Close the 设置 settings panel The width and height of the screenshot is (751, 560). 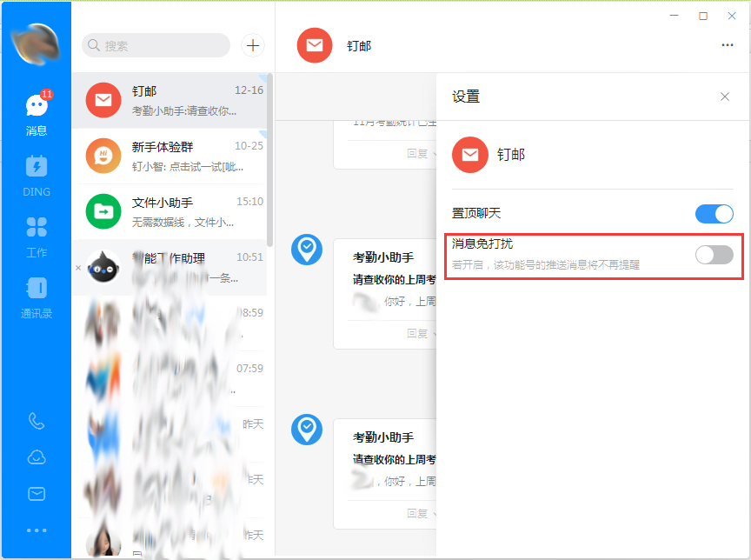tap(725, 97)
